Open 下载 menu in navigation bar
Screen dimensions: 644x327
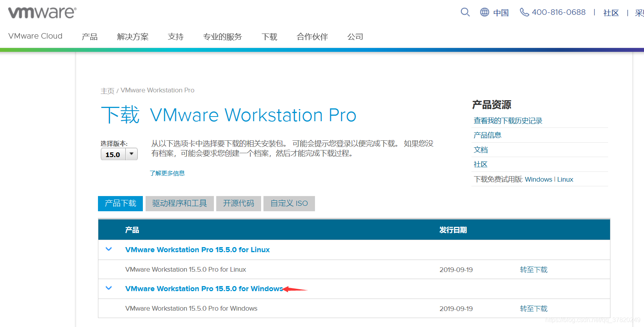pos(269,37)
